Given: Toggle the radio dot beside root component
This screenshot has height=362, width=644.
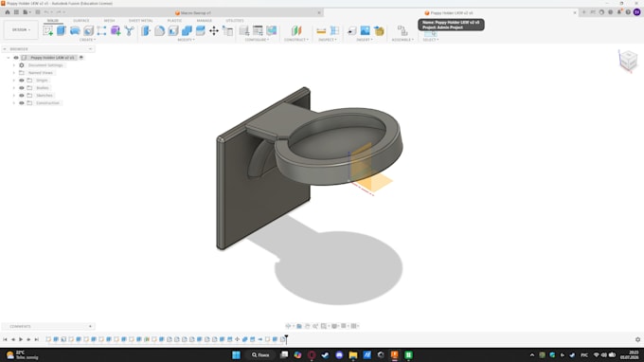Looking at the screenshot, I should (81, 58).
